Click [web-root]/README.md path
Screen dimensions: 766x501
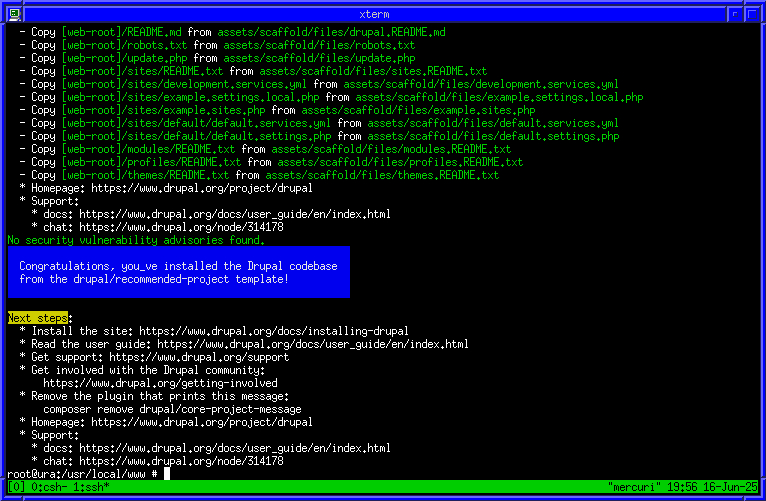[121, 32]
